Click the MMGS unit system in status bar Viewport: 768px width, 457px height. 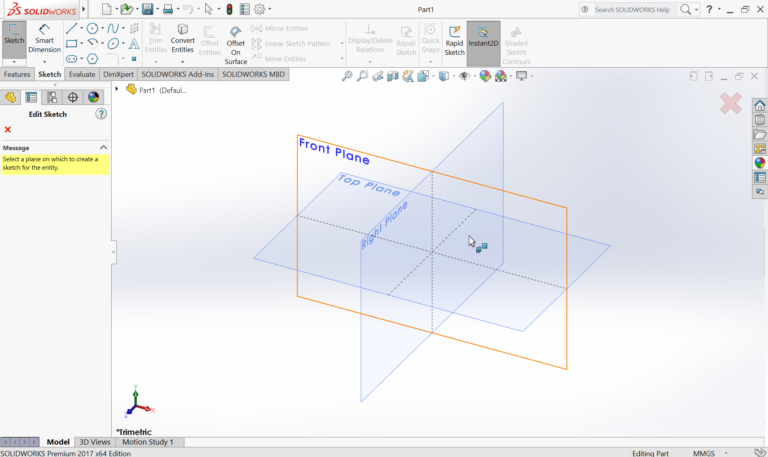703,453
